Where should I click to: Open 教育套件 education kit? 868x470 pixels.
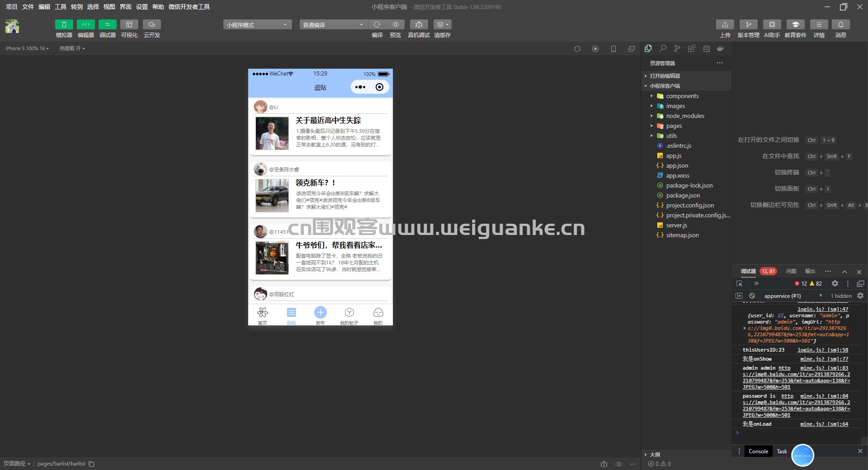[x=795, y=24]
